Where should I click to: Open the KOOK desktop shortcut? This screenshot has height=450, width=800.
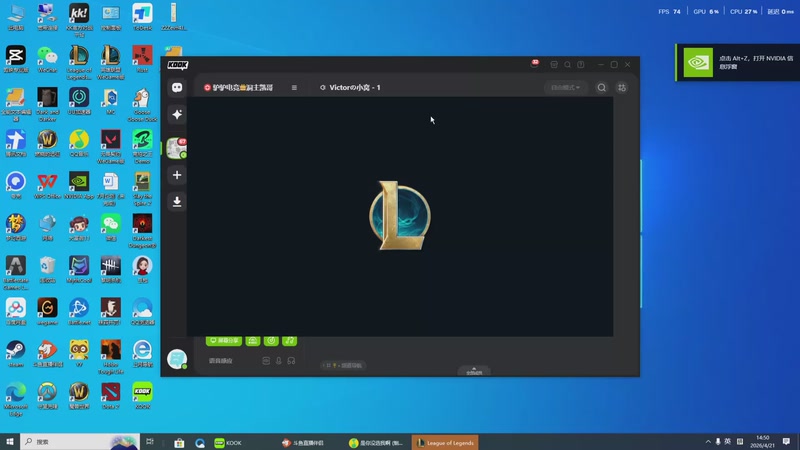[x=142, y=395]
